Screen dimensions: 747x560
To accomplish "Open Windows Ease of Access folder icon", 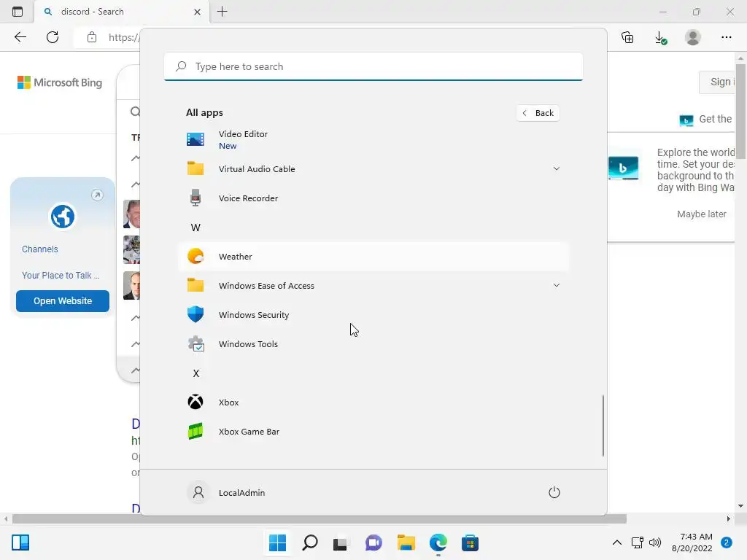I will click(196, 285).
